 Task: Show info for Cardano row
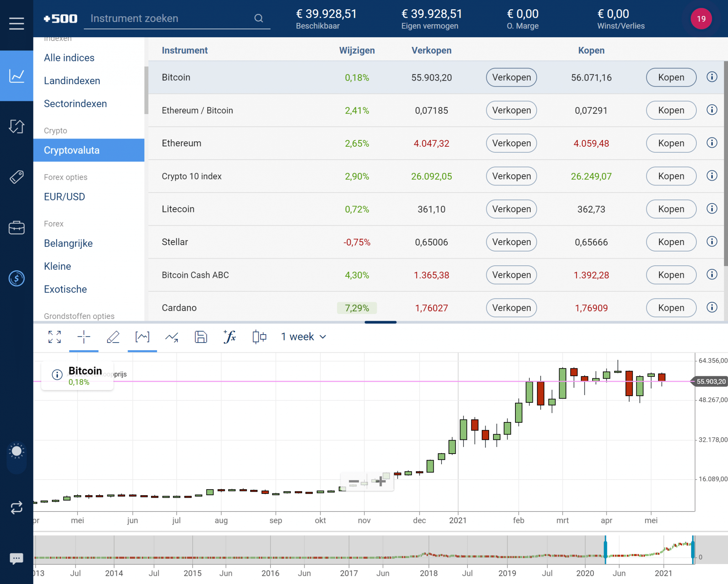click(x=712, y=307)
